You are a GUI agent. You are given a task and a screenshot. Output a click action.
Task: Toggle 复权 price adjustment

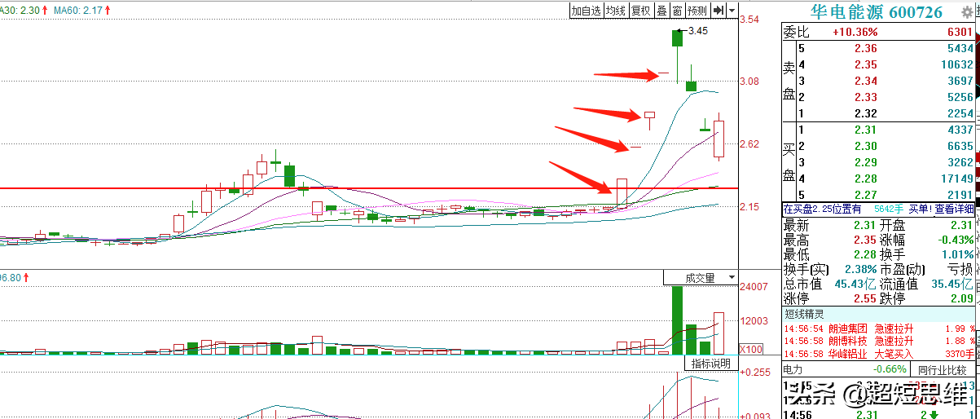[641, 10]
